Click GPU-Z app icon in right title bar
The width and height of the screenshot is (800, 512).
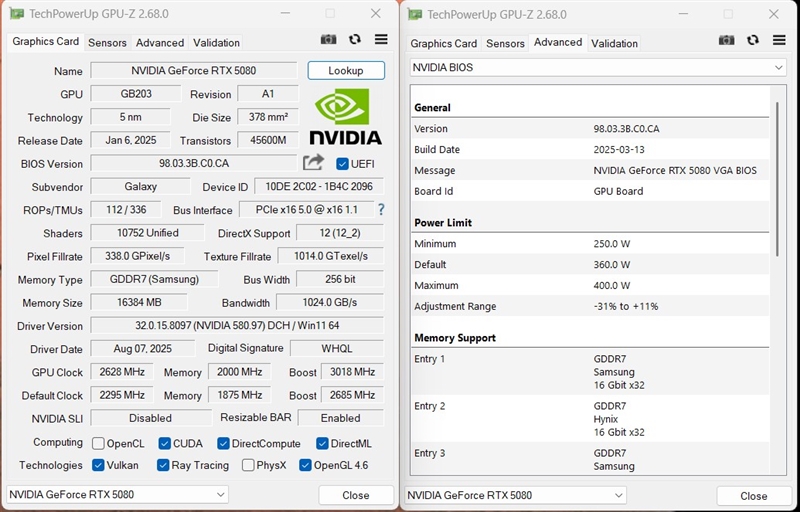[414, 14]
